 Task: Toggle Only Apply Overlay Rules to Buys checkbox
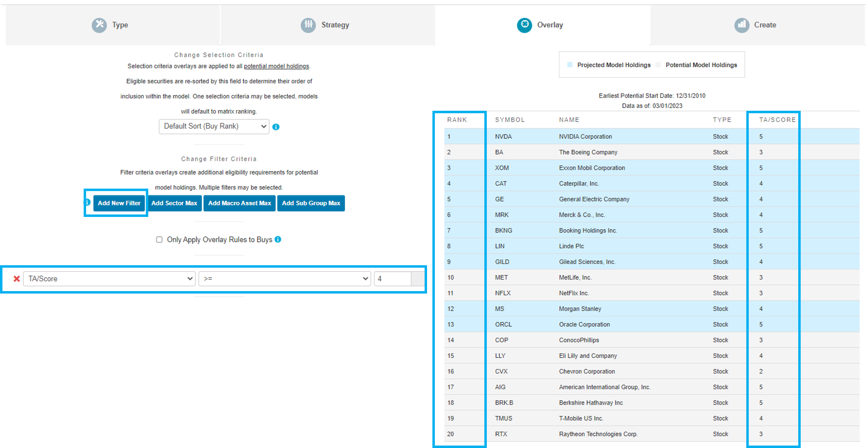(x=159, y=240)
